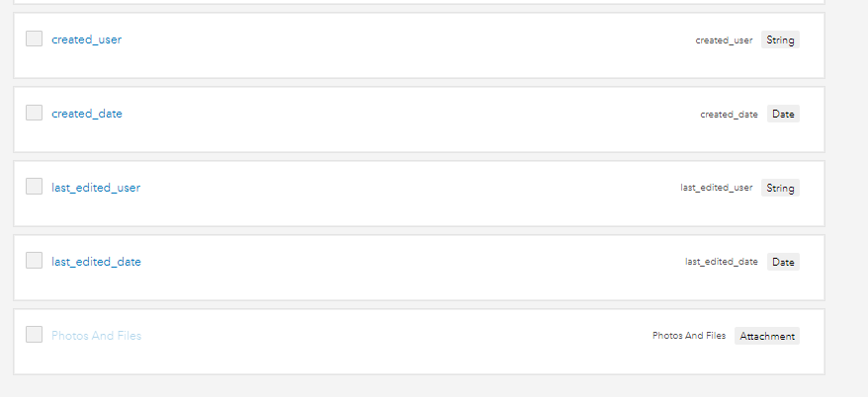Click the Attachment type badge

pyautogui.click(x=767, y=336)
